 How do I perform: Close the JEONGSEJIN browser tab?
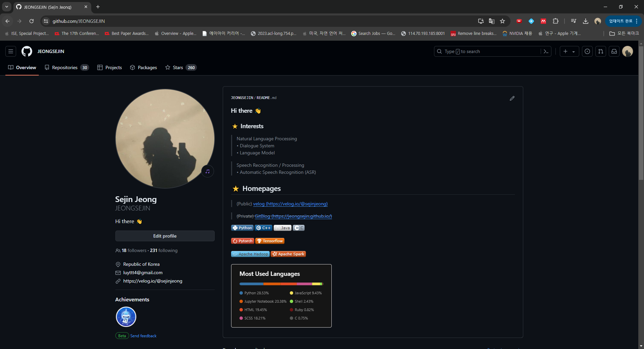[86, 7]
